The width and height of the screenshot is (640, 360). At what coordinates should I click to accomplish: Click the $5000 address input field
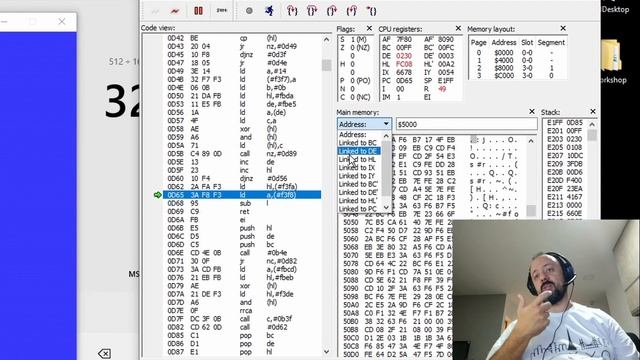(x=467, y=124)
